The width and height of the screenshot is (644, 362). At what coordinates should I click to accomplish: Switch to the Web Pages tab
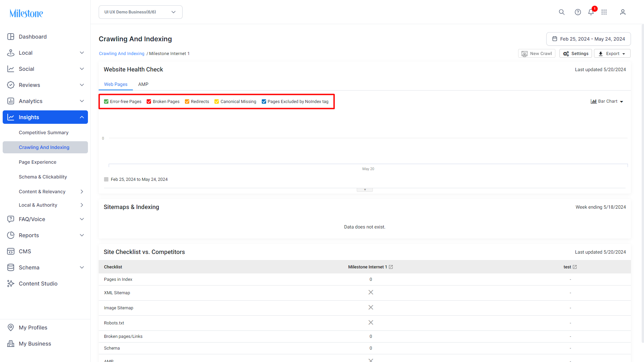[x=116, y=84]
